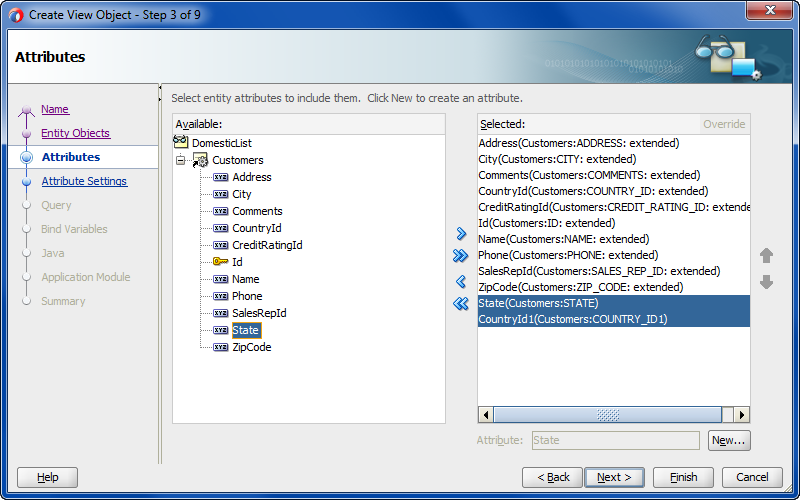Viewport: 800px width, 500px height.
Task: Click the Add All (double arrow right) icon
Action: 460,256
